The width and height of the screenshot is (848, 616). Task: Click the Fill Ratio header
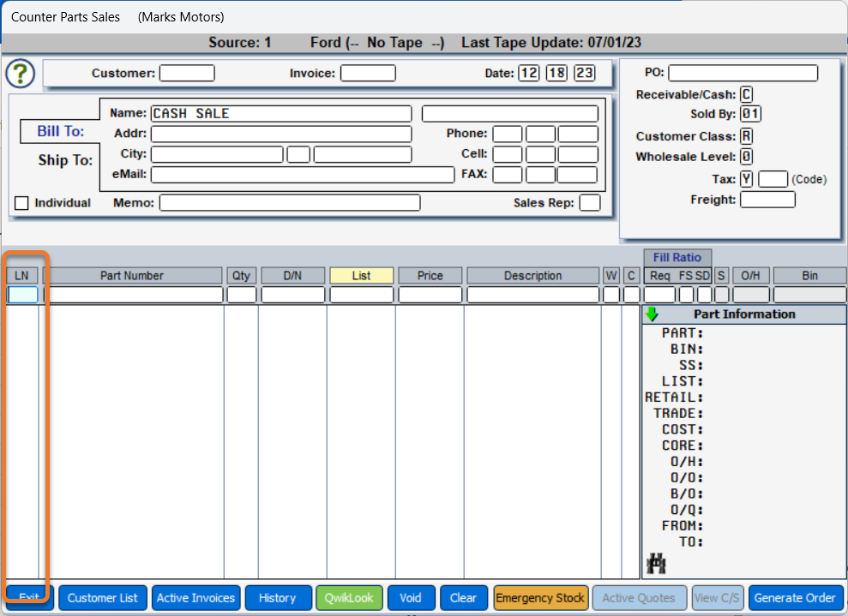click(677, 257)
